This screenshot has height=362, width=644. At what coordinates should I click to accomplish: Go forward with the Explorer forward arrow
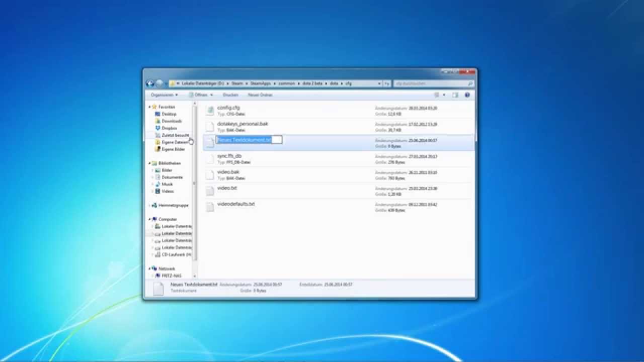click(159, 83)
